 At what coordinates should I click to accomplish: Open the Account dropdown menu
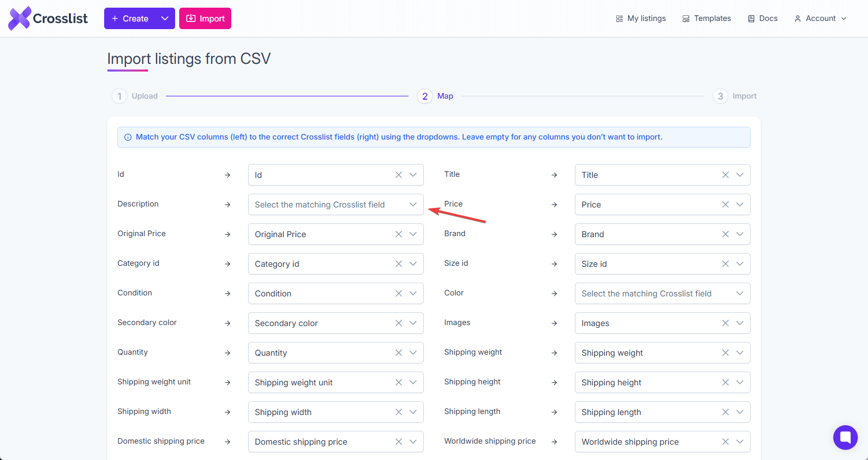tap(819, 18)
